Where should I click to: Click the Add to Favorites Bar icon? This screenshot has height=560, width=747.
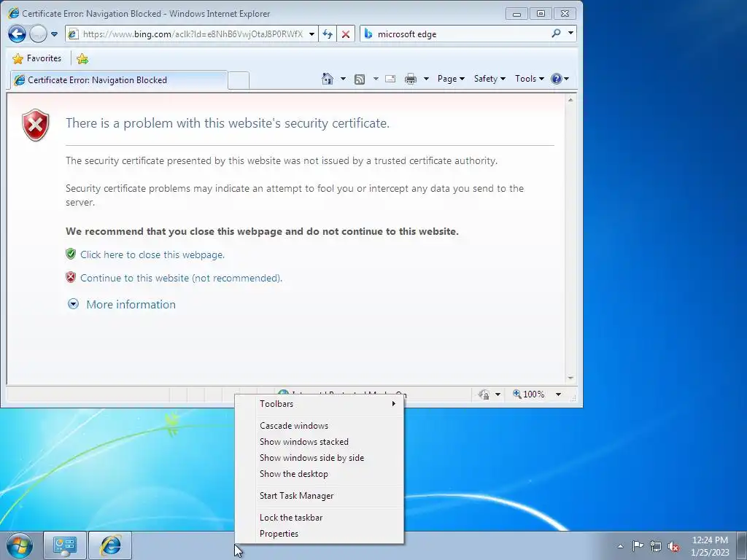(x=82, y=58)
